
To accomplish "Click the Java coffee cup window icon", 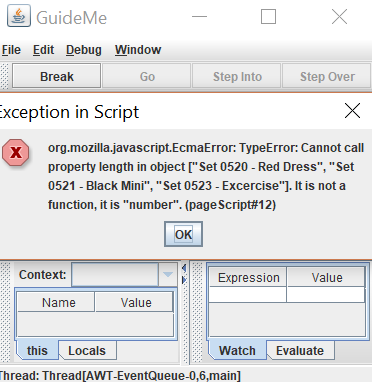I will tap(19, 16).
